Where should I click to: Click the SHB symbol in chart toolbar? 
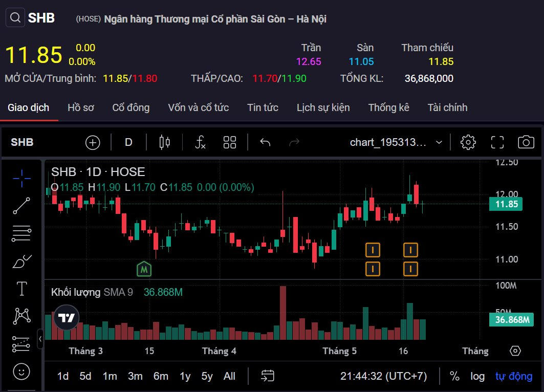[x=22, y=142]
